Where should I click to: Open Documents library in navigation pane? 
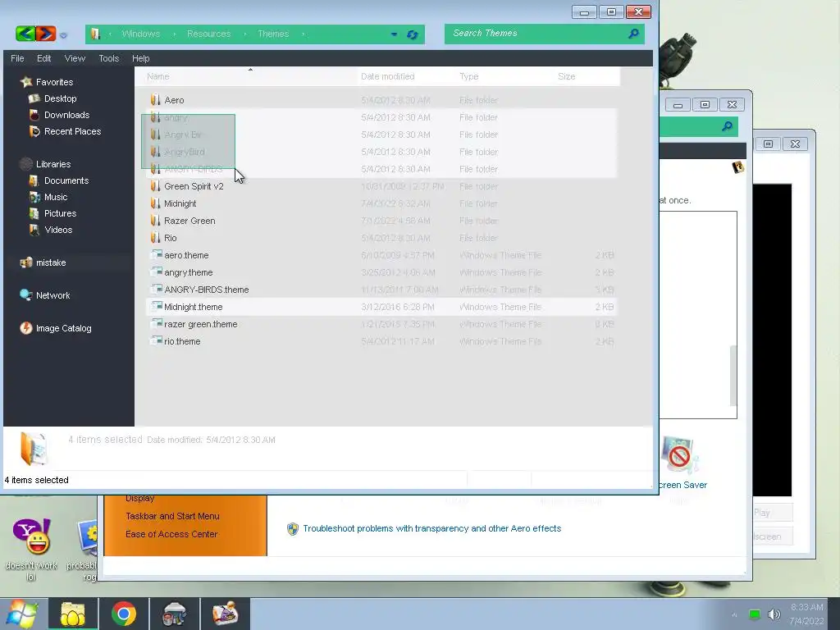point(66,180)
